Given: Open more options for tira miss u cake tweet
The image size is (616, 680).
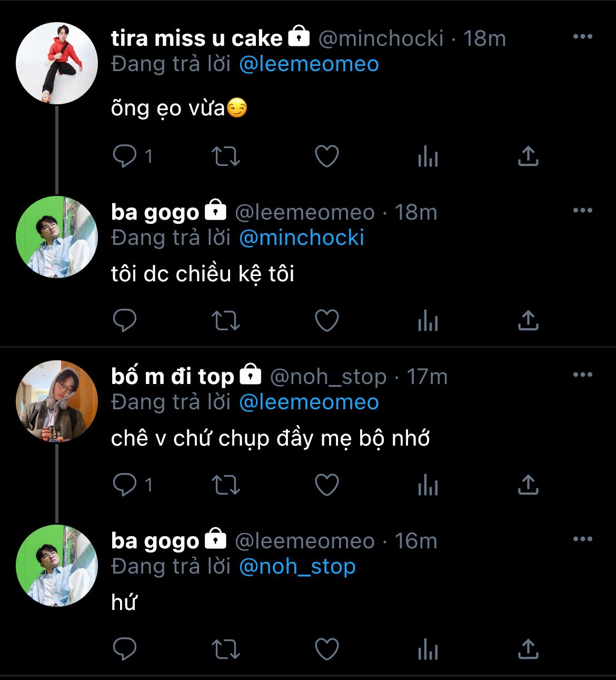Looking at the screenshot, I should tap(582, 37).
